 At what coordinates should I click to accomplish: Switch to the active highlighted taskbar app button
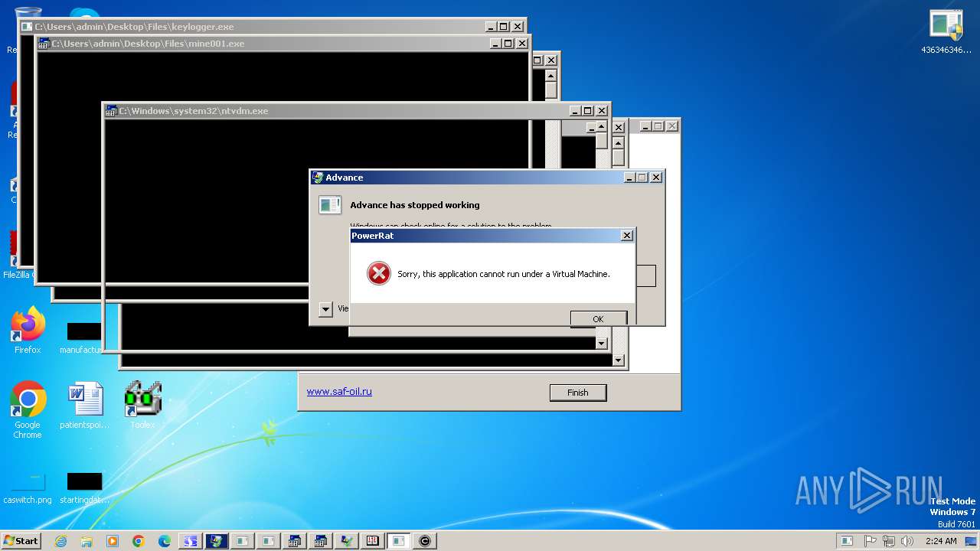[x=399, y=541]
